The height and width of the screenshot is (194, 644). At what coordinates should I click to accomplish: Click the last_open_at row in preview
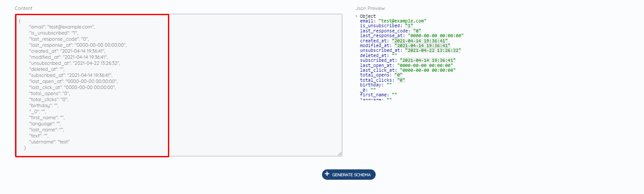(406, 65)
